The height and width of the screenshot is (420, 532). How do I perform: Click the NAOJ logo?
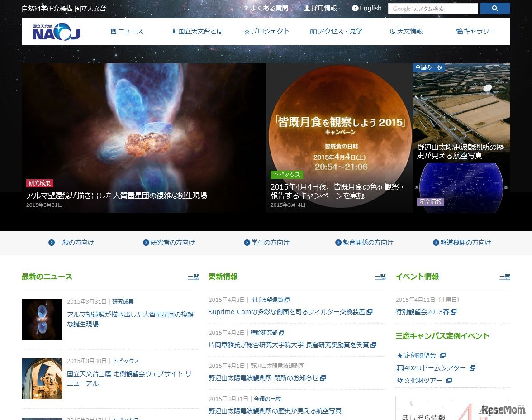click(57, 32)
